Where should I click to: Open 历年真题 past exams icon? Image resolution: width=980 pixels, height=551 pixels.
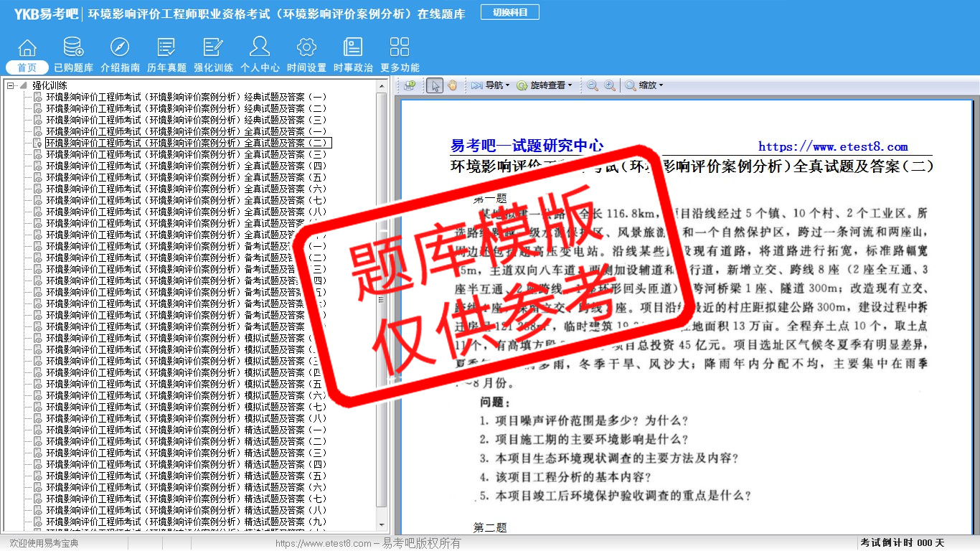coord(166,48)
